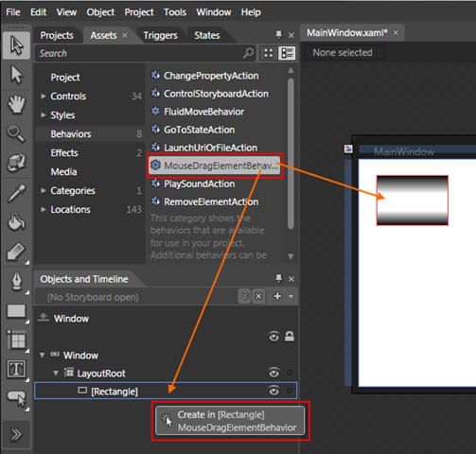The width and height of the screenshot is (476, 454).
Task: Switch to the Triggers tab
Action: (x=160, y=35)
